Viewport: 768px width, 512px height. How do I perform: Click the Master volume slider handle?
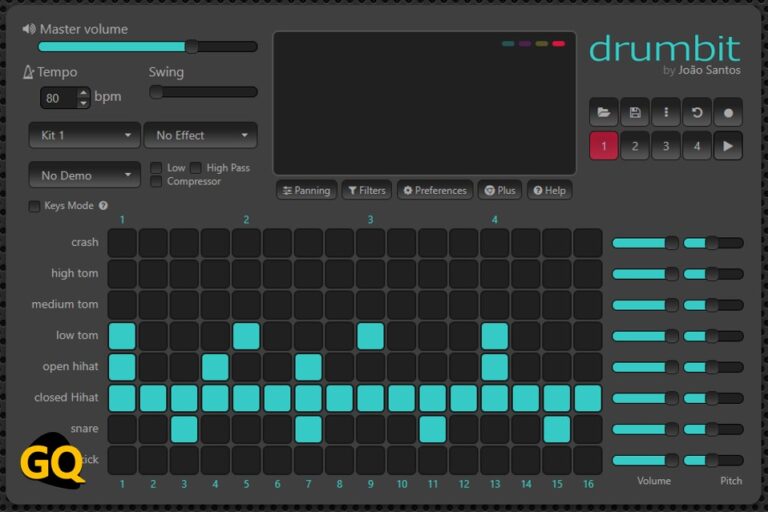click(x=192, y=47)
